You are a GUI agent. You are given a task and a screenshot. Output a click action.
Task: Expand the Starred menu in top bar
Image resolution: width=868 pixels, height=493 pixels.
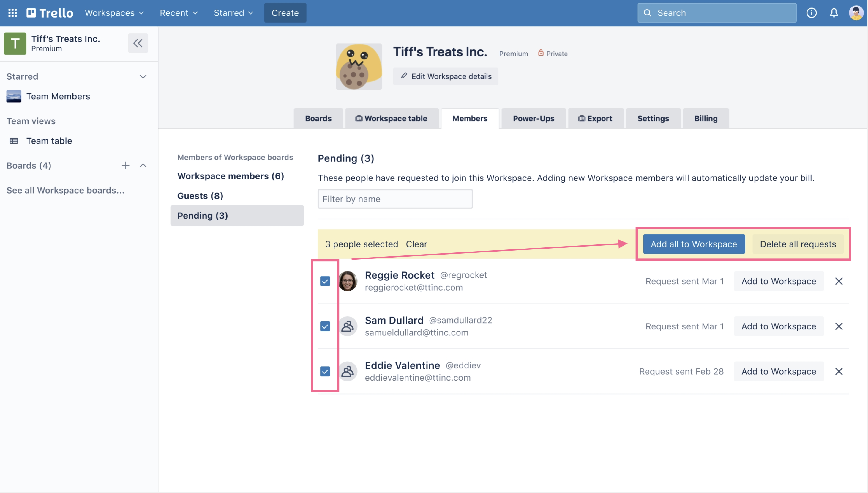pos(233,13)
